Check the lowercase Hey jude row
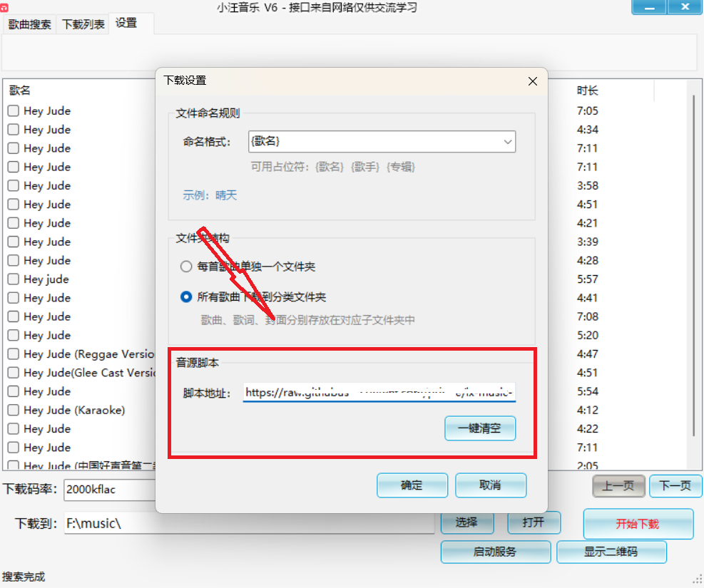Screen dimensions: 704x588 click(x=14, y=279)
